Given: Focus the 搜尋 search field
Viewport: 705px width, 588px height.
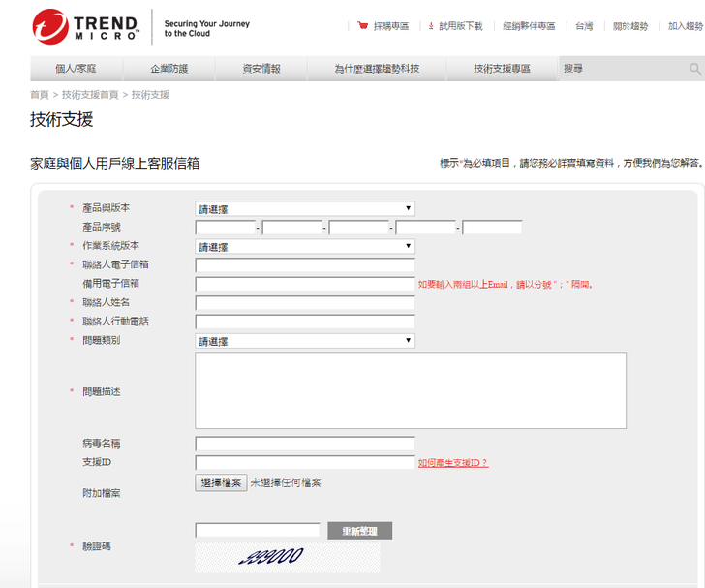Looking at the screenshot, I should (623, 69).
